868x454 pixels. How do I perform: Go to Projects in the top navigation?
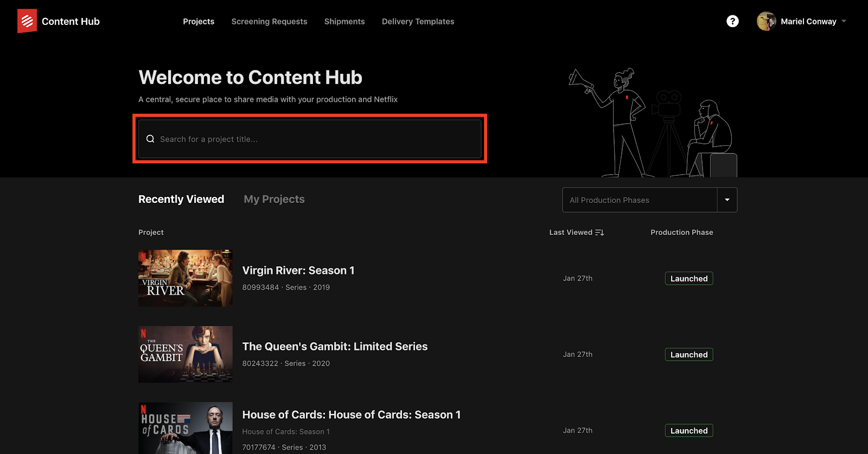(199, 21)
